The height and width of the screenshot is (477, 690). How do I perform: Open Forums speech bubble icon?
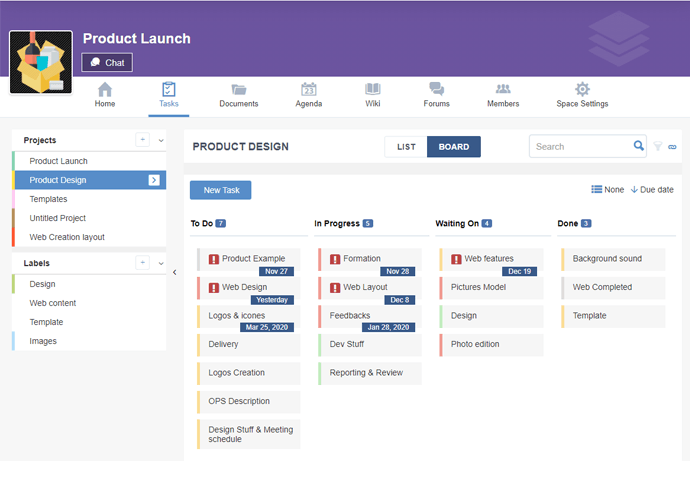(436, 90)
